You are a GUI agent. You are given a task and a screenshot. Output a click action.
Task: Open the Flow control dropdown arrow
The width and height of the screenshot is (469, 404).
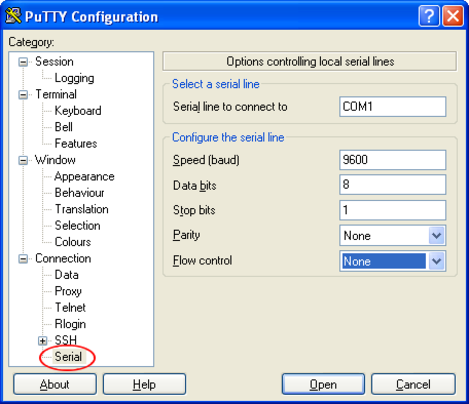click(x=436, y=261)
